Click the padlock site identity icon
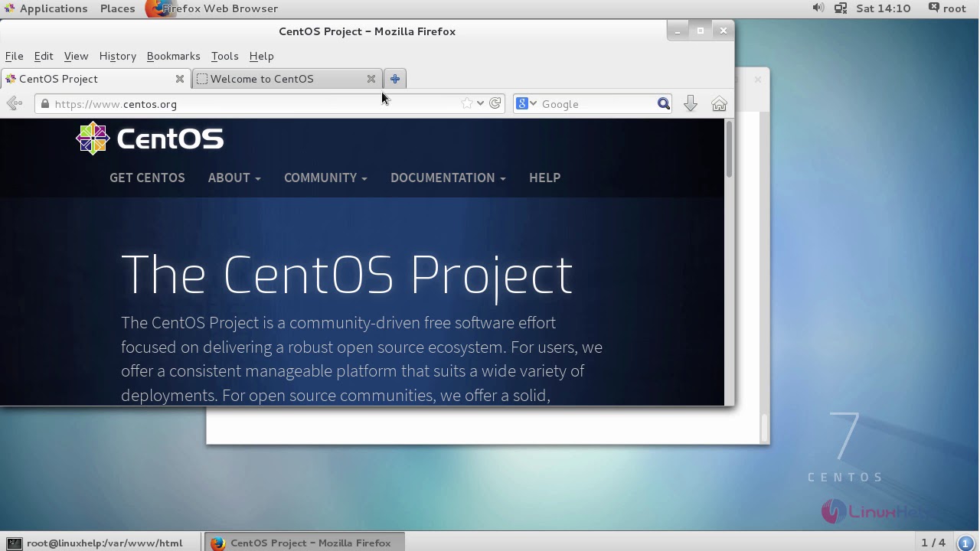980x551 pixels. pyautogui.click(x=45, y=104)
